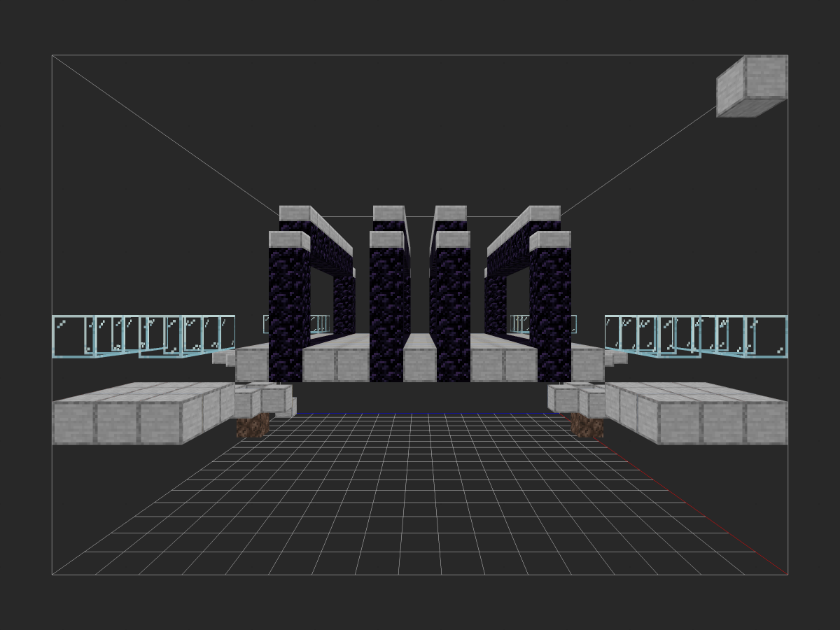Viewport: 840px width, 630px height.
Task: Click the center of the floor grid
Action: 420,490
